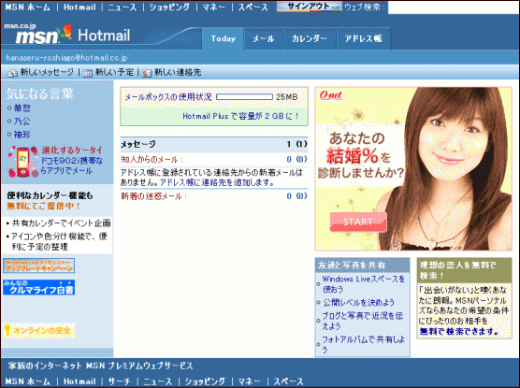Click Hotmail Plus で容量が 2 GB に link
Viewport: 520px width, 388px height.
pos(240,116)
